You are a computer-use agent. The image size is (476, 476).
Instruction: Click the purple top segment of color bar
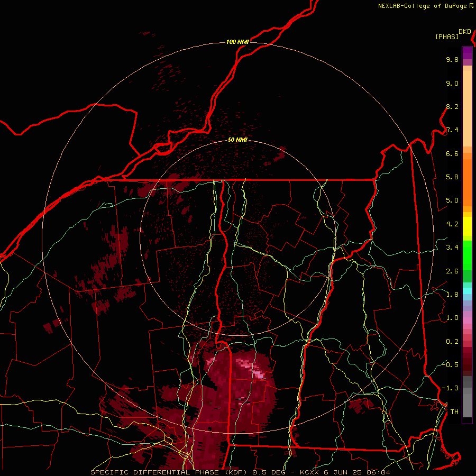(467, 53)
